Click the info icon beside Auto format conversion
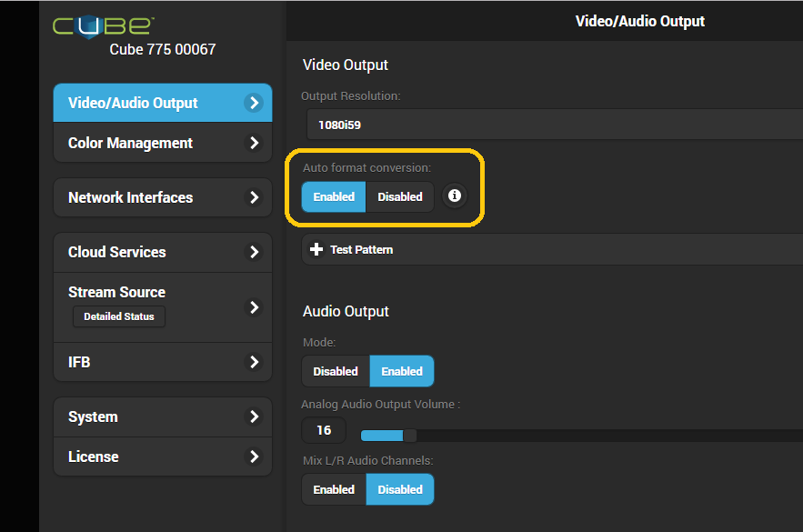 [455, 196]
